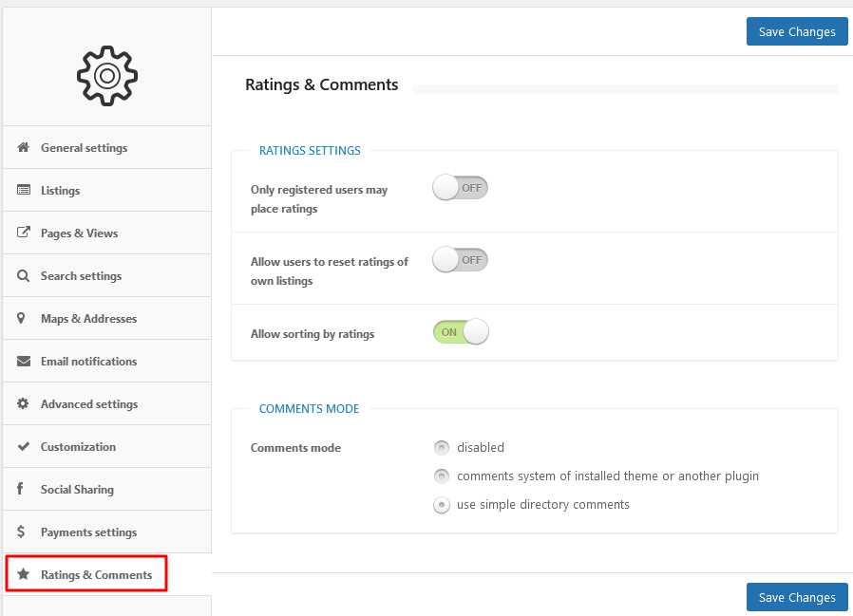
Task: Click the home icon beside General settings
Action: pyautogui.click(x=23, y=147)
